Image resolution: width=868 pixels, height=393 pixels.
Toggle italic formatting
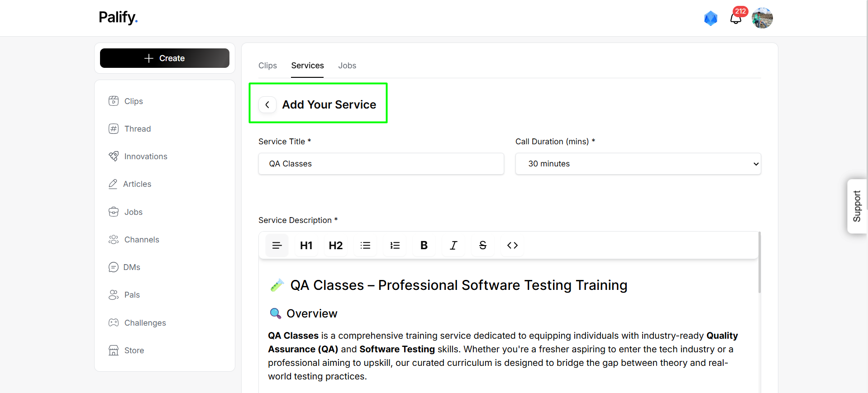[x=453, y=246]
